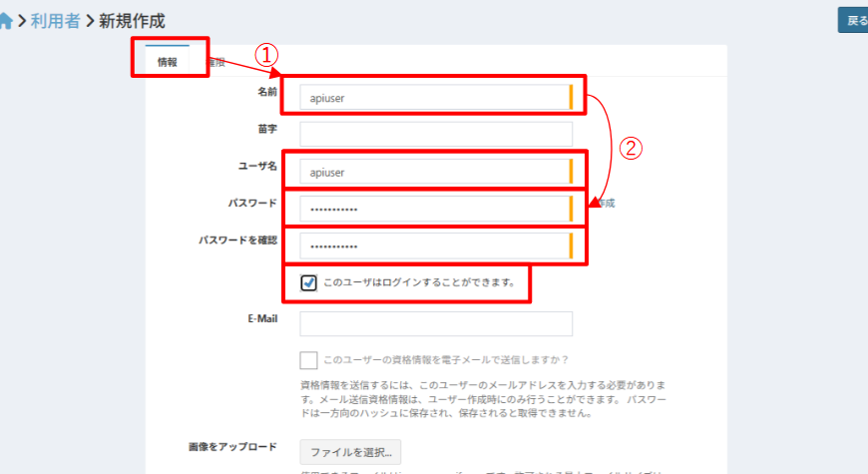The image size is (868, 474).
Task: Click into the ユーザ名 field
Action: (436, 172)
